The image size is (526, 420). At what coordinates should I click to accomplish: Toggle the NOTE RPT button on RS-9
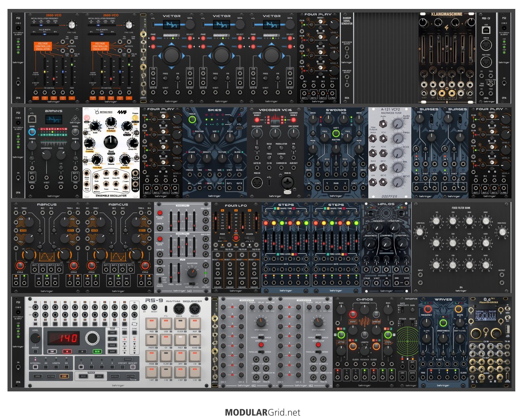[133, 367]
